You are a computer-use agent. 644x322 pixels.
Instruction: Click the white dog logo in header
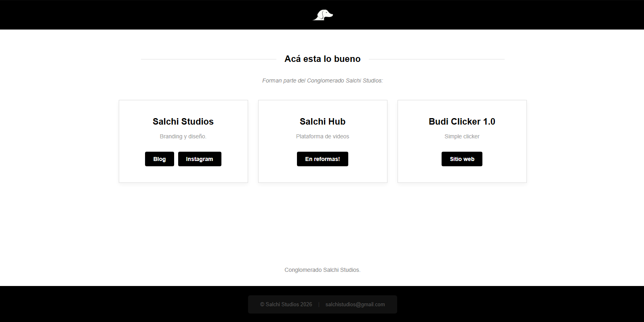click(322, 15)
